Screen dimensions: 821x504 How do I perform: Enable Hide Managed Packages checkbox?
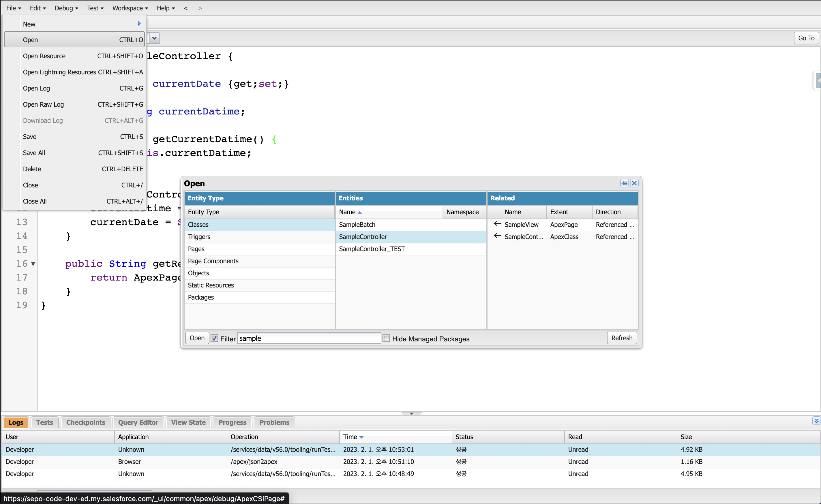point(386,338)
